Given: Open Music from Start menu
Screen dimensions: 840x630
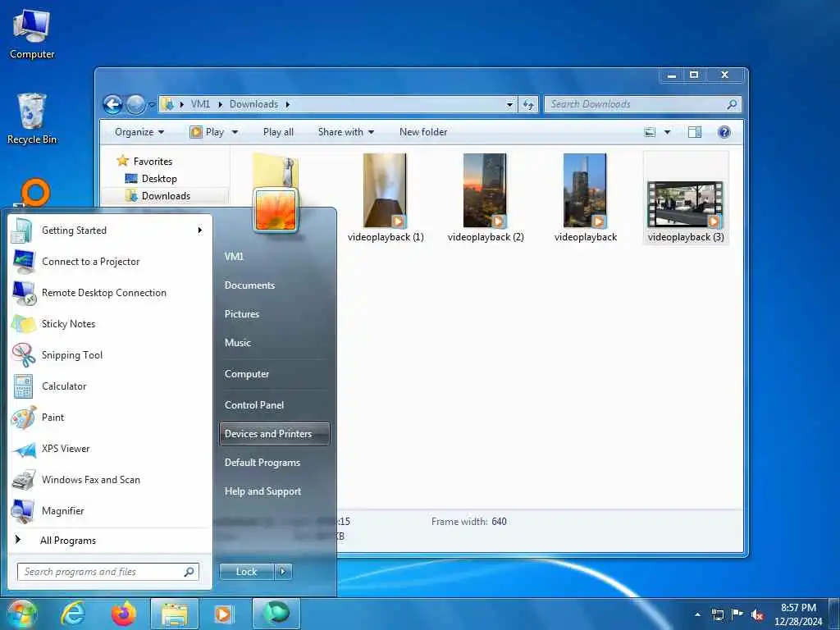Looking at the screenshot, I should (x=237, y=343).
